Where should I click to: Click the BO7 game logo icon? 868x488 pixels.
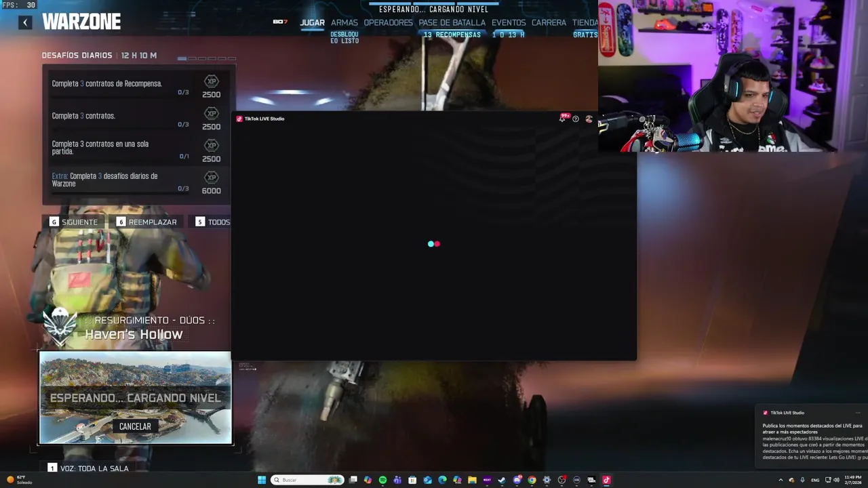pos(280,22)
